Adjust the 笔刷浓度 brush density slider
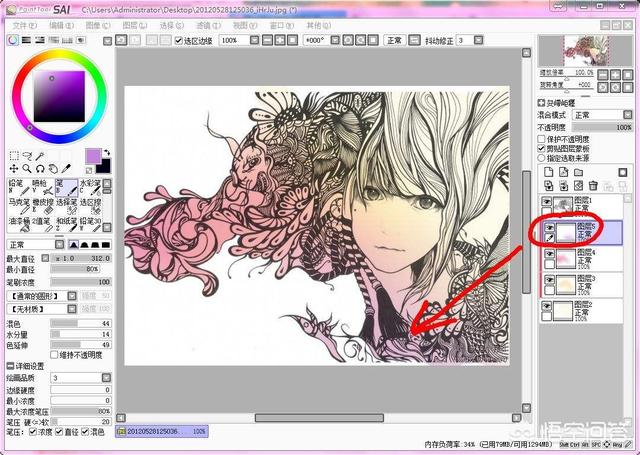Image resolution: width=640 pixels, height=455 pixels. (81, 282)
